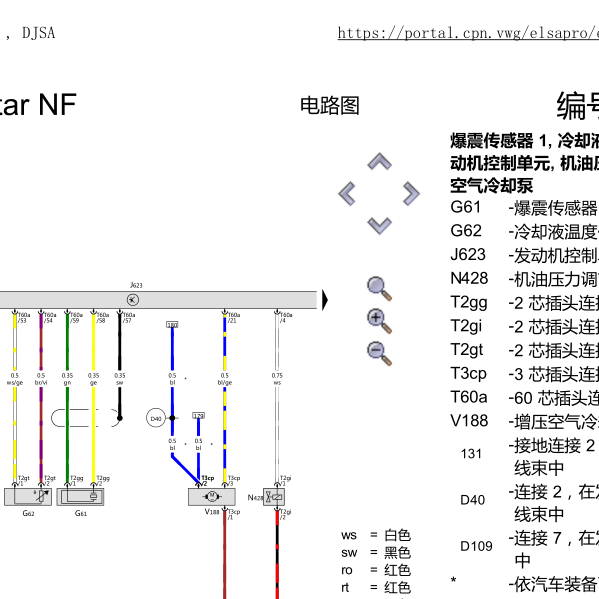Viewport: 599px width, 599px height.
Task: Zoom in with the plus magnifier
Action: pos(379,321)
